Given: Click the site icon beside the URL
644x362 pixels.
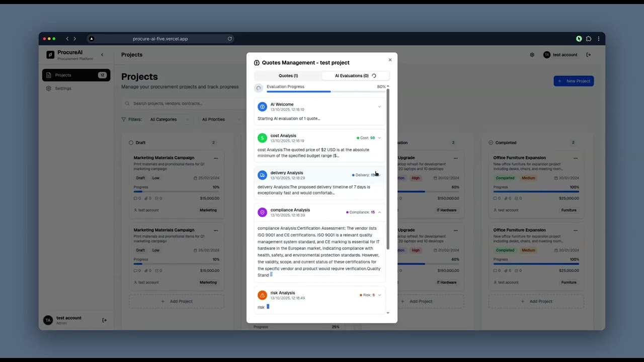Looking at the screenshot, I should coord(91,39).
